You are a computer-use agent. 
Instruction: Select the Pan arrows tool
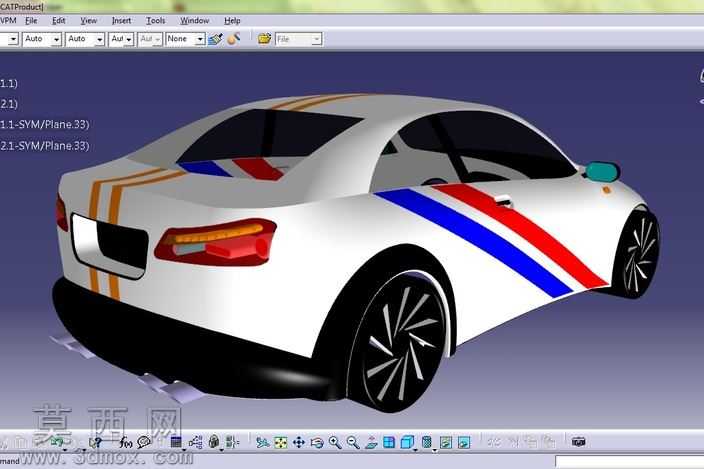(299, 443)
